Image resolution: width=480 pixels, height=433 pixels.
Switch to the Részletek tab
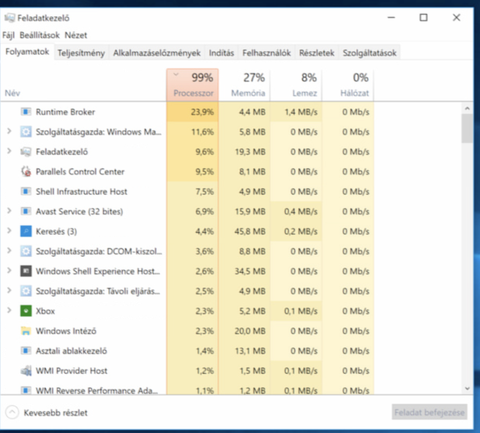(317, 53)
